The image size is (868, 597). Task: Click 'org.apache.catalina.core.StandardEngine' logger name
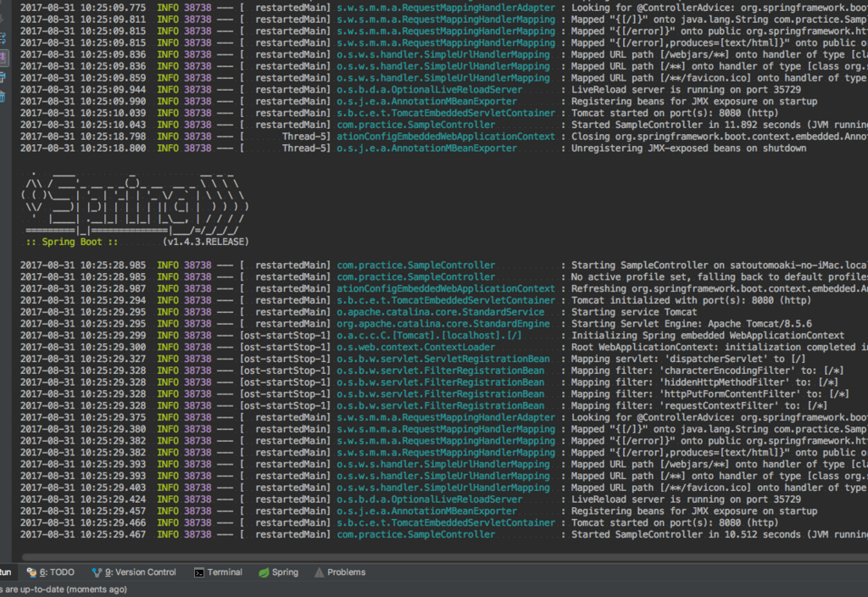click(x=443, y=323)
